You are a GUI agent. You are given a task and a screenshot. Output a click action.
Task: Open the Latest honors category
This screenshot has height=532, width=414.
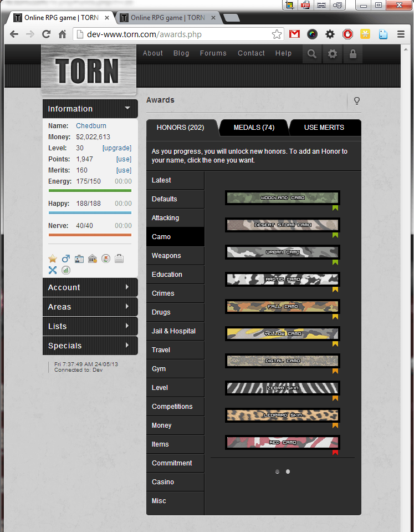click(x=175, y=180)
